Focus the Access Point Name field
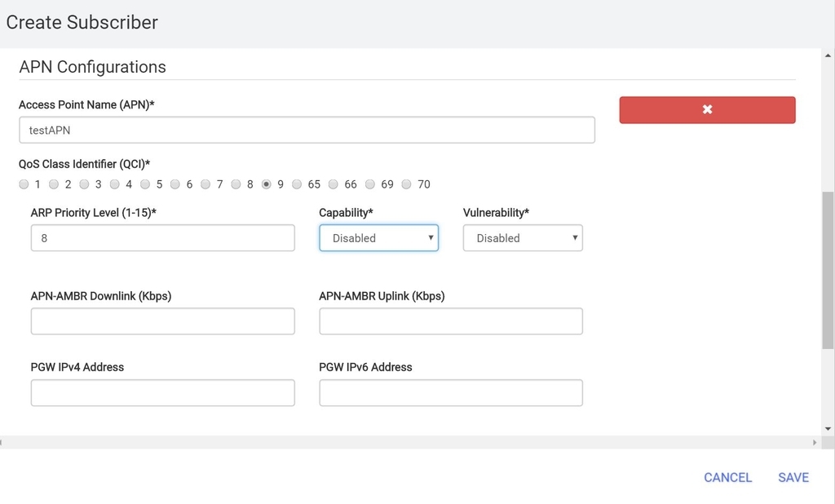The width and height of the screenshot is (835, 504). coord(307,130)
